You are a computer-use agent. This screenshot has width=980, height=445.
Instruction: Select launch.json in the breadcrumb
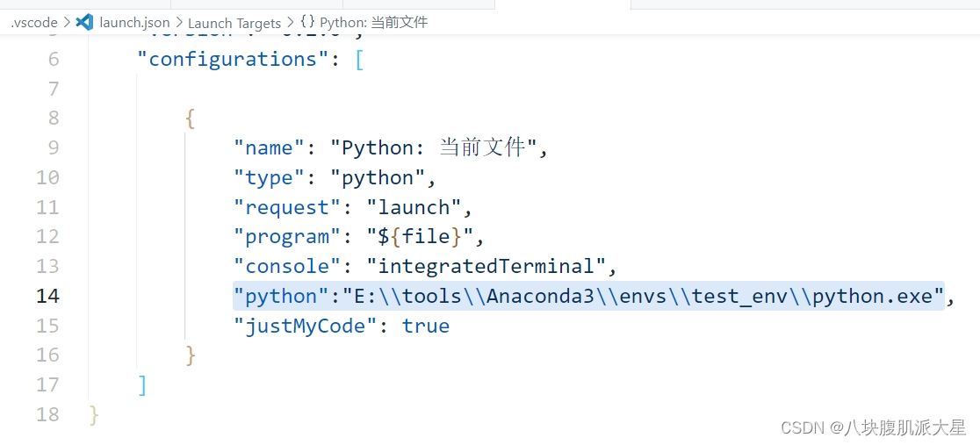tap(134, 23)
